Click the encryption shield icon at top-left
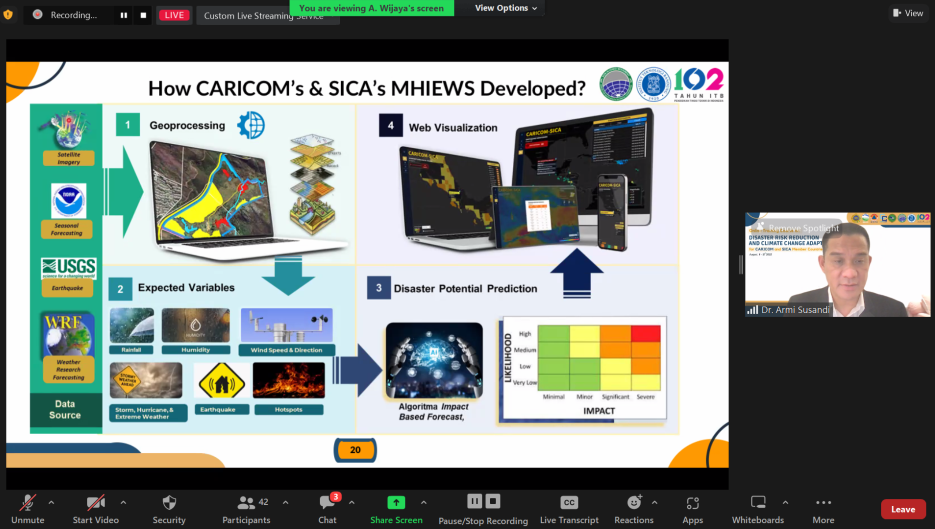 [x=9, y=15]
